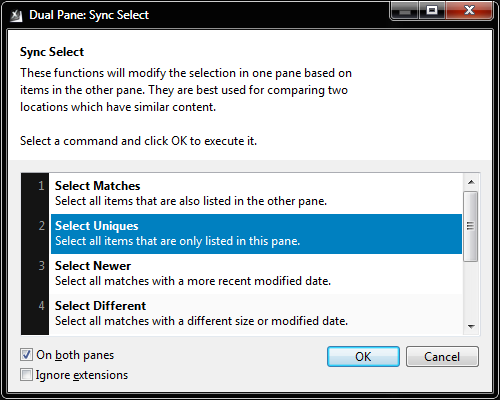The image size is (500, 400).
Task: Choose the Select Matches command
Action: (256, 193)
